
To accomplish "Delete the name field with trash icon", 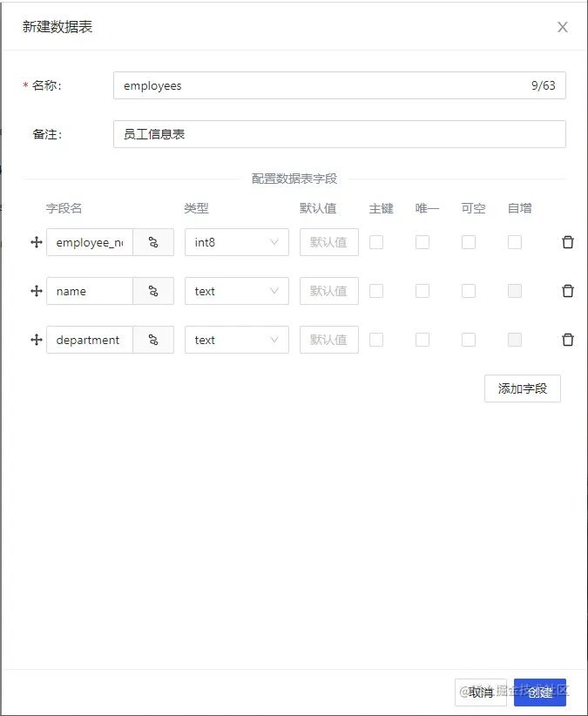I will 568,291.
